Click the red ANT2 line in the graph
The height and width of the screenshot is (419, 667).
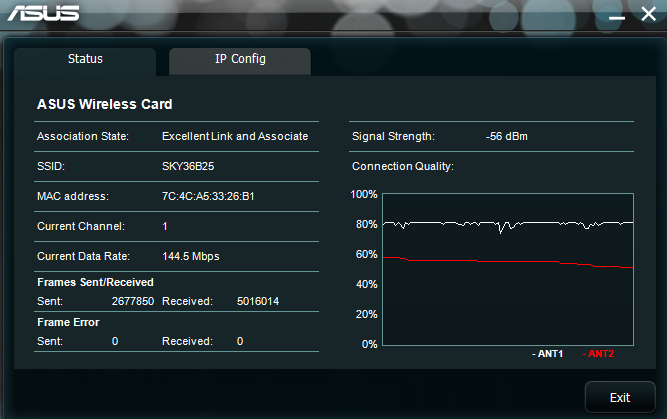pyautogui.click(x=510, y=261)
